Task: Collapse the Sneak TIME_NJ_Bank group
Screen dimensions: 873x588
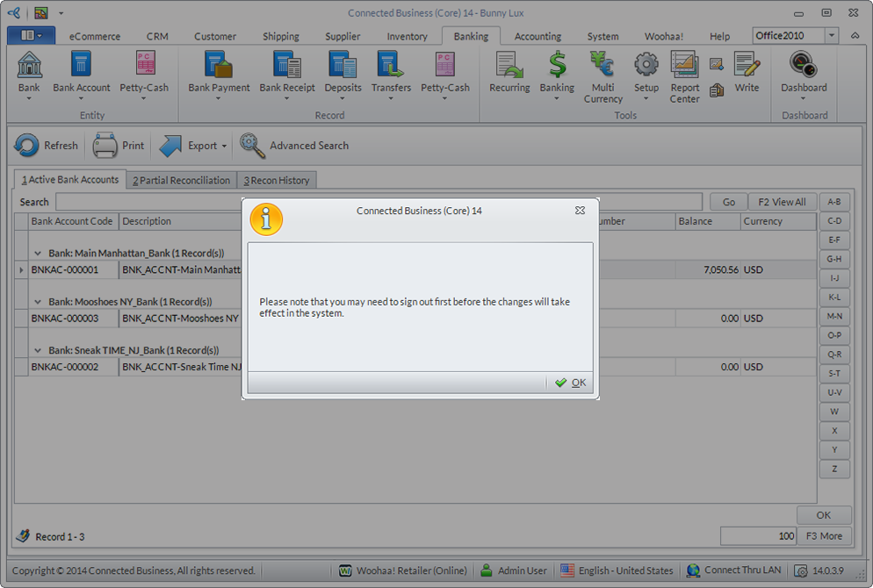Action: click(x=37, y=350)
